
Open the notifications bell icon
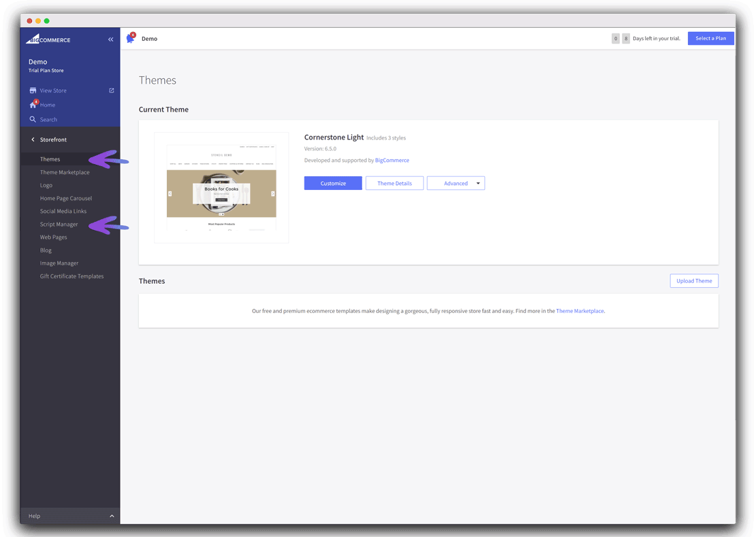pos(129,38)
